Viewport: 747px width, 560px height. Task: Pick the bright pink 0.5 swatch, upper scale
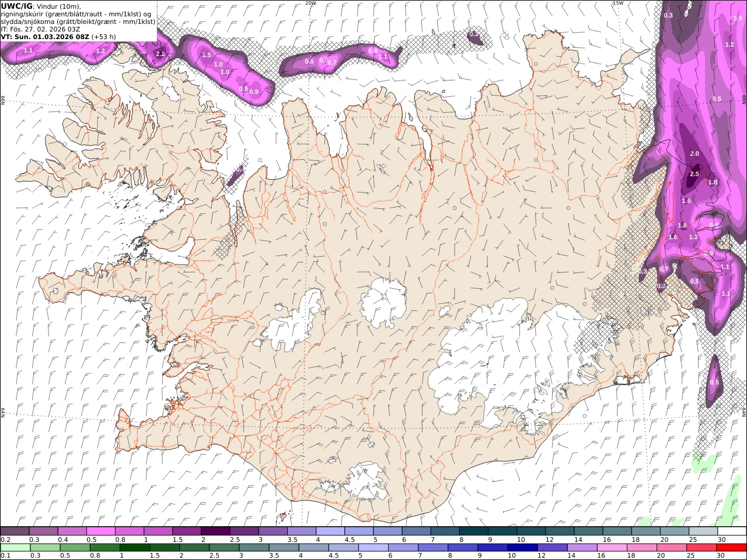(x=101, y=531)
